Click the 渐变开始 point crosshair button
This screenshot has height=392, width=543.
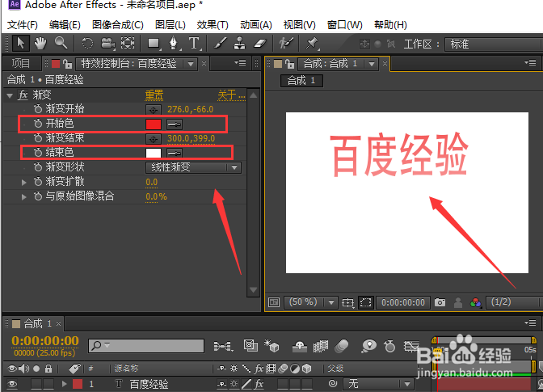click(153, 110)
